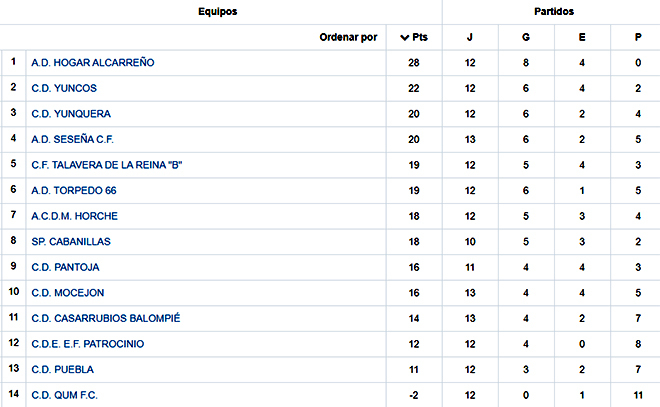This screenshot has width=660, height=407.
Task: Sort standings by Pts column
Action: click(420, 37)
